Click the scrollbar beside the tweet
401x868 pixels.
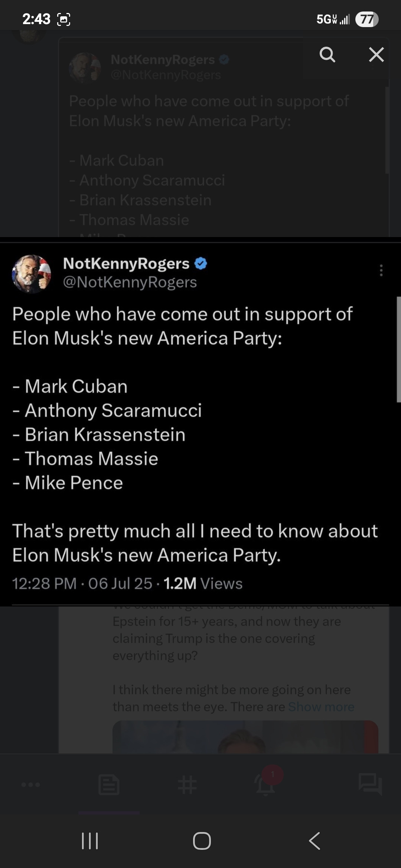tap(398, 349)
